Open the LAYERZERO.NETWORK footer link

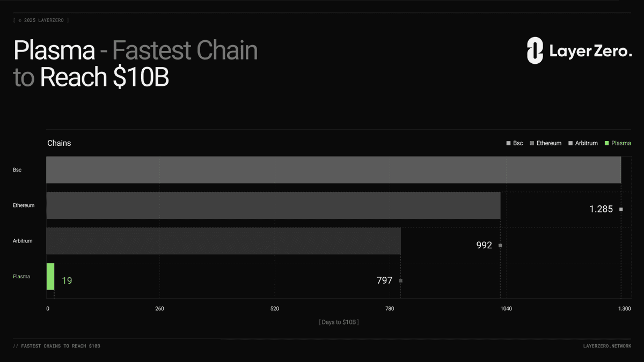[x=607, y=346]
